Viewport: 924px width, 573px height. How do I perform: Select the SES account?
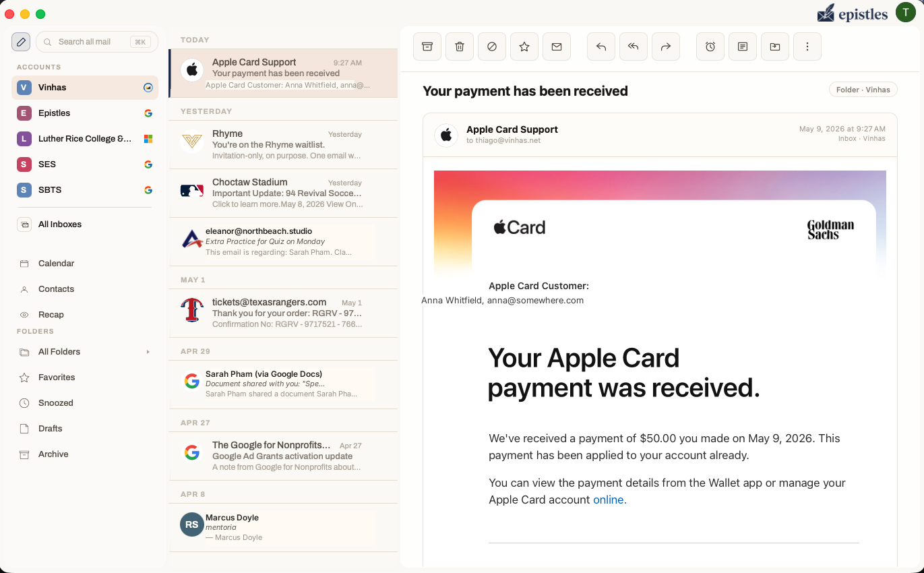click(x=85, y=164)
